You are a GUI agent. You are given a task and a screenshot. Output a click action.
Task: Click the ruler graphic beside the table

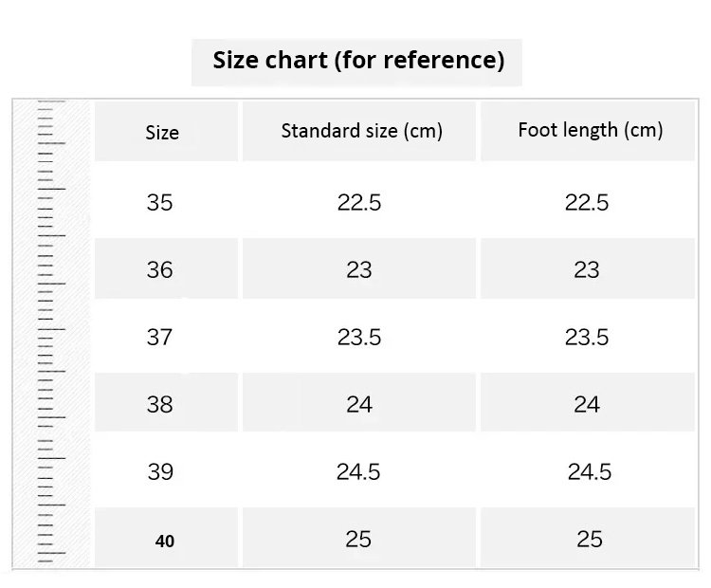tap(51, 332)
